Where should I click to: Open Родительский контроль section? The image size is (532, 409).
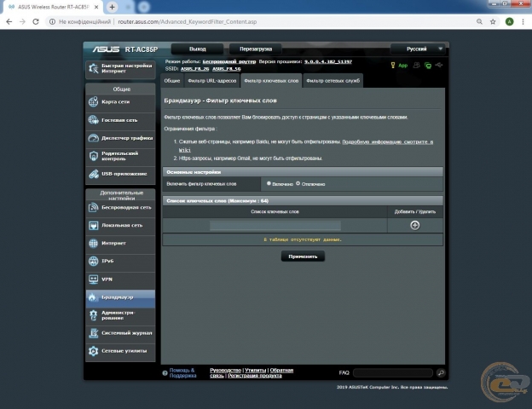click(x=119, y=156)
